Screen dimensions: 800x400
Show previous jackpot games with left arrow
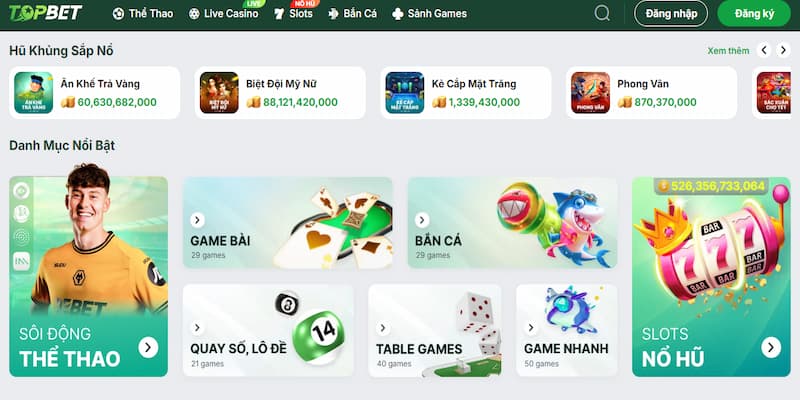point(764,50)
